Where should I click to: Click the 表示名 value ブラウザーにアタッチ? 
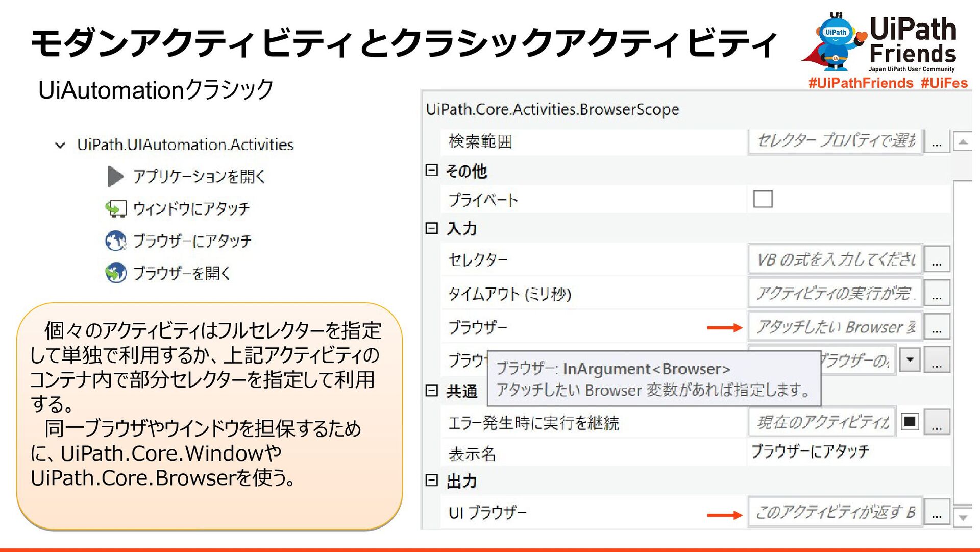(810, 451)
